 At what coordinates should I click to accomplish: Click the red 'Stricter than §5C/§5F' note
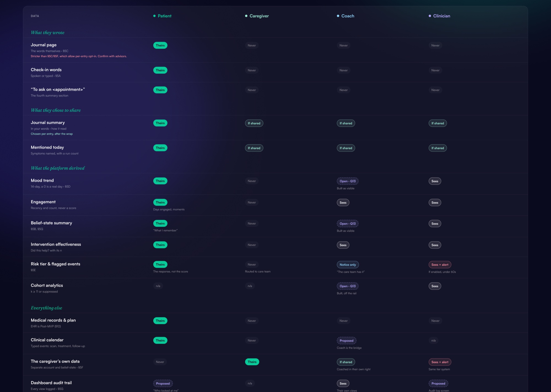pyautogui.click(x=79, y=56)
